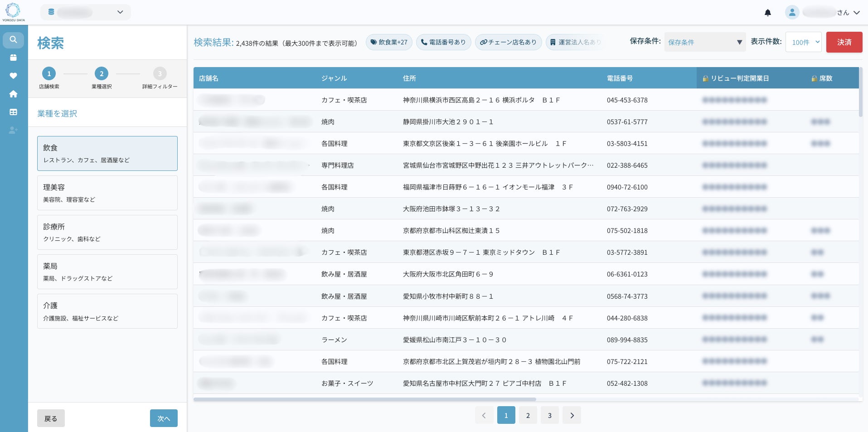Select the 飲食 industry option

point(107,154)
